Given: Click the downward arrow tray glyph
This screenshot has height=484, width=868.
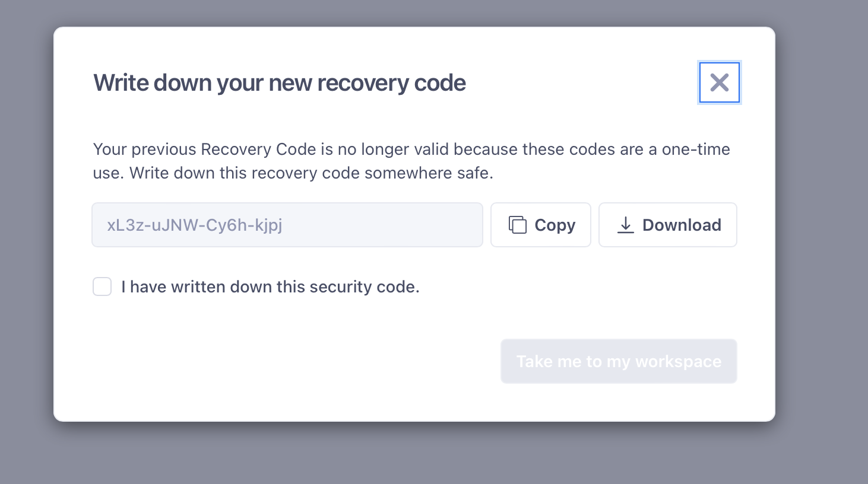Looking at the screenshot, I should [626, 225].
